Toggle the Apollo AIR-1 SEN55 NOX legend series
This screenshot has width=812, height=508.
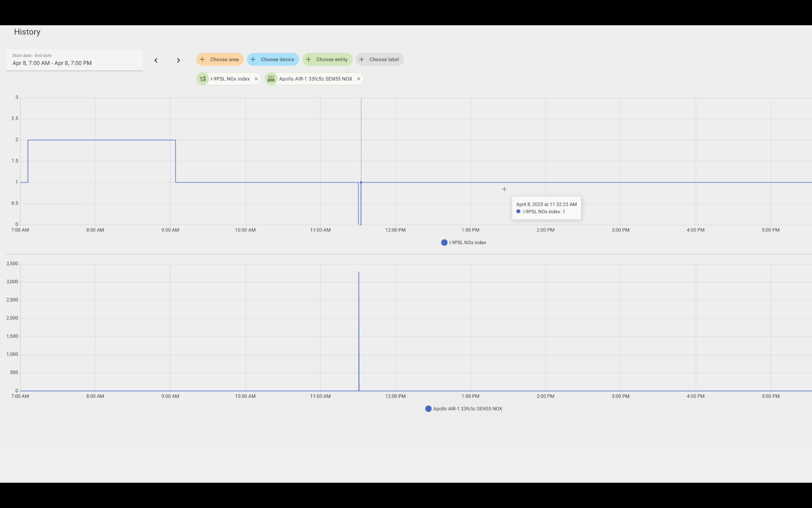click(467, 409)
